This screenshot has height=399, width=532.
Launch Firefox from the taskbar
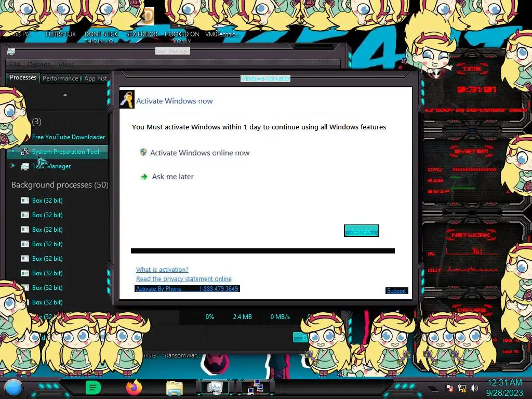coord(134,388)
